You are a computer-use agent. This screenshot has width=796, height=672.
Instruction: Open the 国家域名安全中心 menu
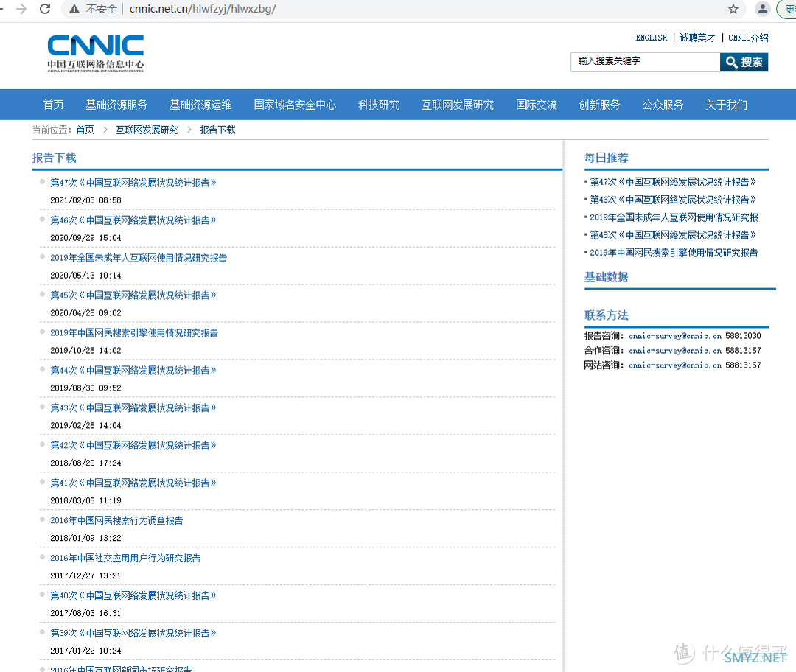click(x=295, y=105)
